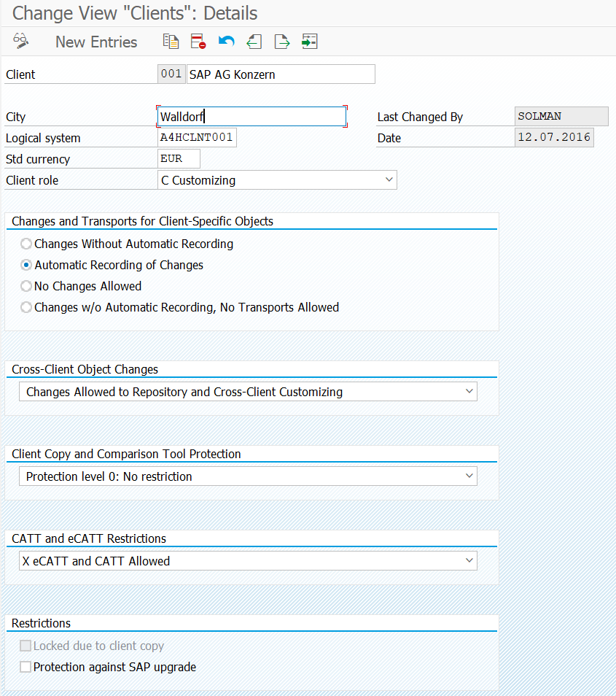Toggle Display/Change mode with the glasses-pencil icon
Image resolution: width=616 pixels, height=696 pixels.
point(20,42)
